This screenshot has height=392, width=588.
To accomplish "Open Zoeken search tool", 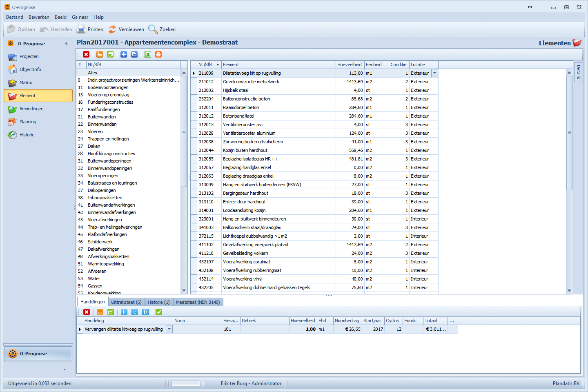I will coord(162,29).
